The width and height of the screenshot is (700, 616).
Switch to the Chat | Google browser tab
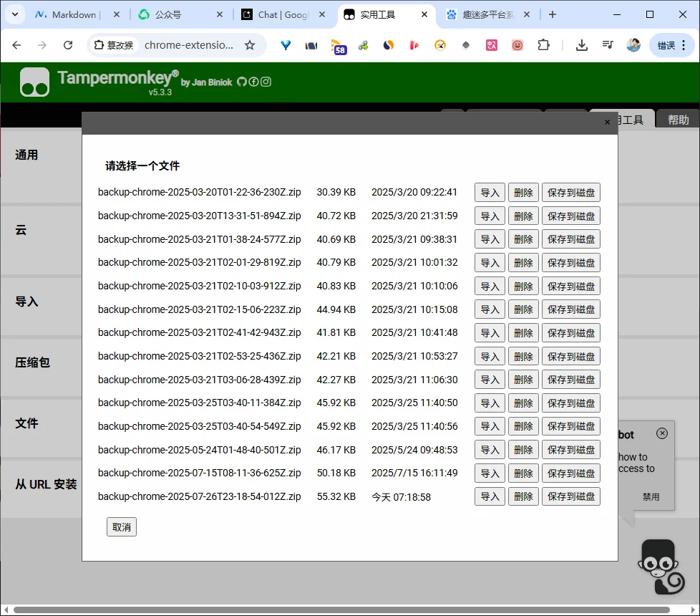(283, 15)
